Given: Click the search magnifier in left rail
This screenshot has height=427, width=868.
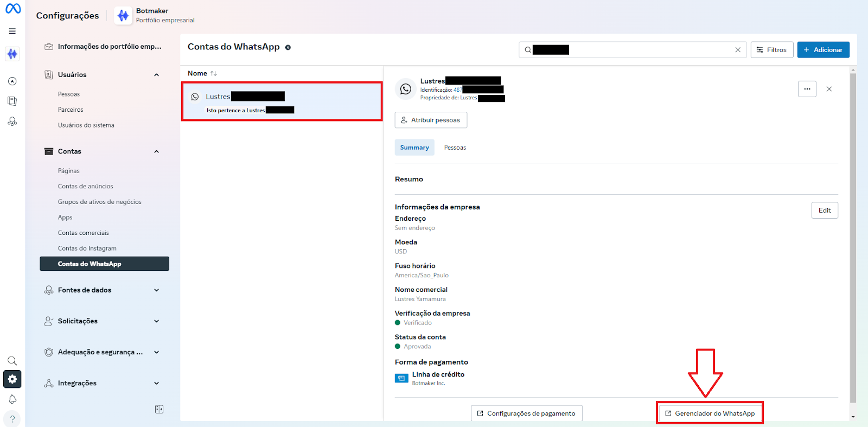Looking at the screenshot, I should pyautogui.click(x=12, y=361).
